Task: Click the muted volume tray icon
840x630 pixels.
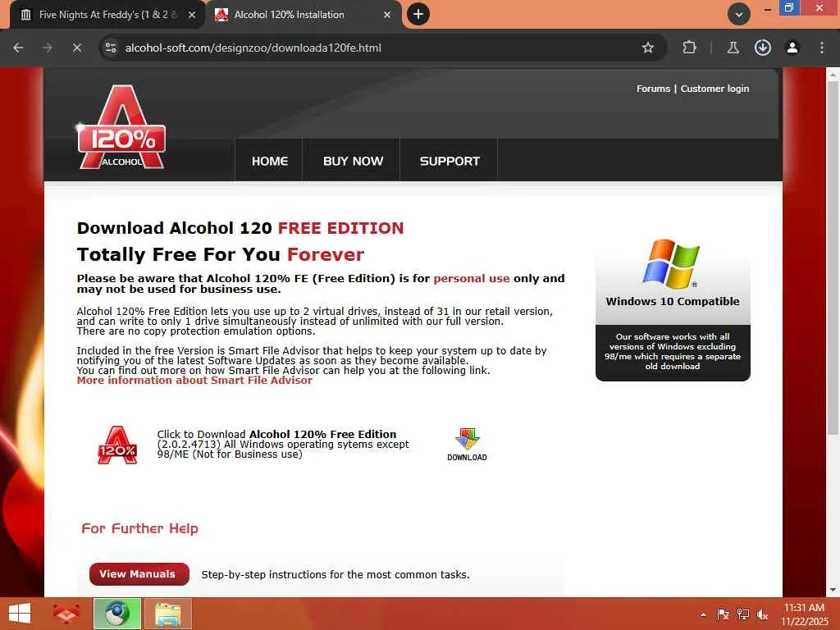Action: [762, 614]
